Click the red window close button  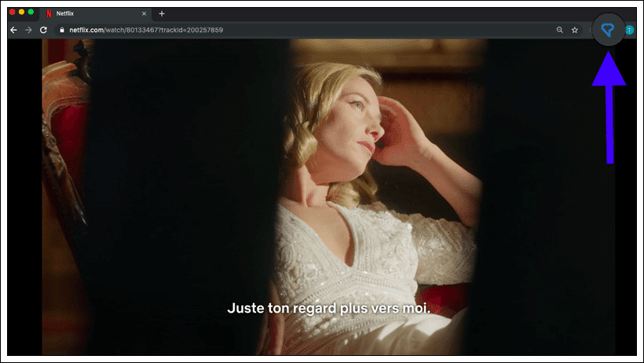click(x=13, y=13)
